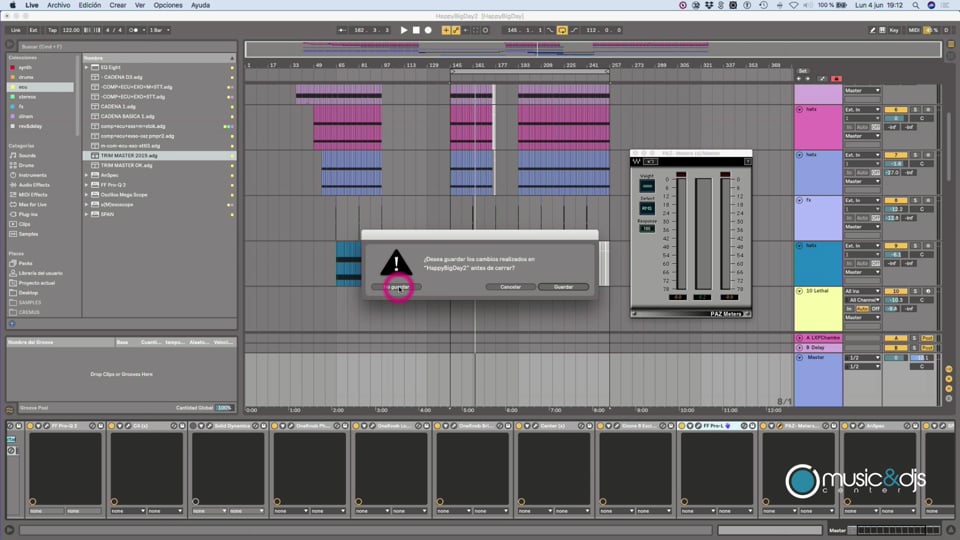Open the Instruments category
The height and width of the screenshot is (540, 960).
(32, 175)
